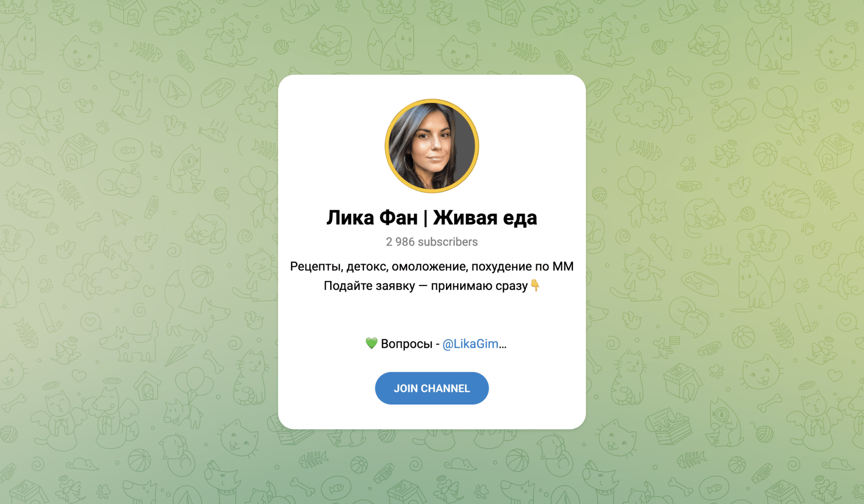Viewport: 864px width, 504px height.
Task: Click the 2 986 subscribers count
Action: 432,242
